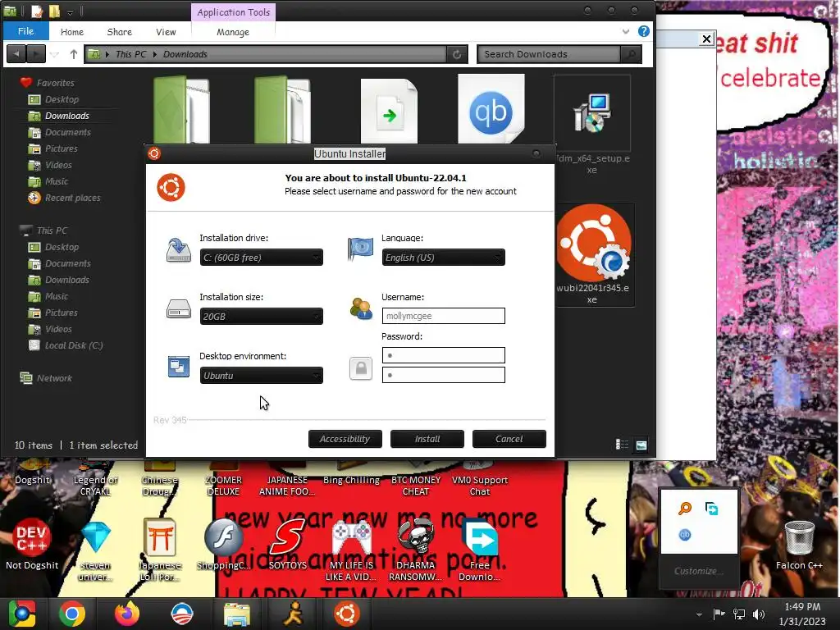Open the File menu in Explorer

pyautogui.click(x=25, y=31)
